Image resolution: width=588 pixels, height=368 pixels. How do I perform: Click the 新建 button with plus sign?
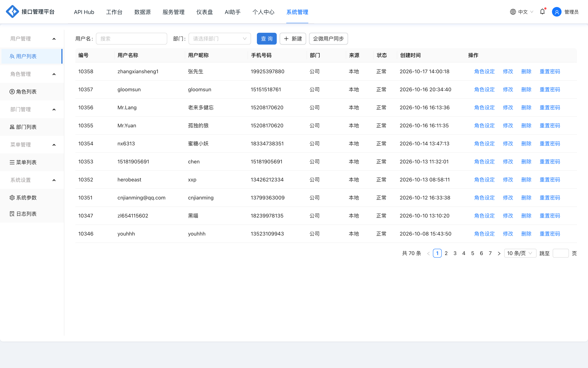[293, 39]
